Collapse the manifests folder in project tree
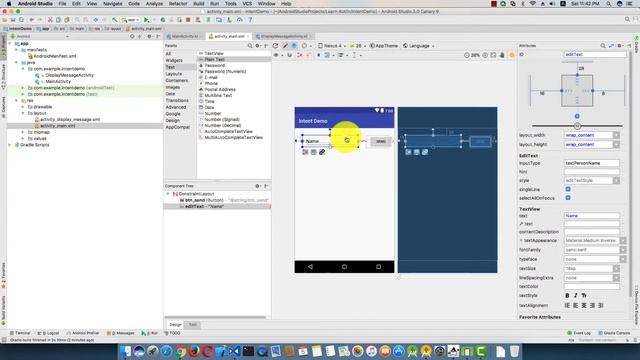Viewport: 640px width, 360px height. tap(16, 50)
